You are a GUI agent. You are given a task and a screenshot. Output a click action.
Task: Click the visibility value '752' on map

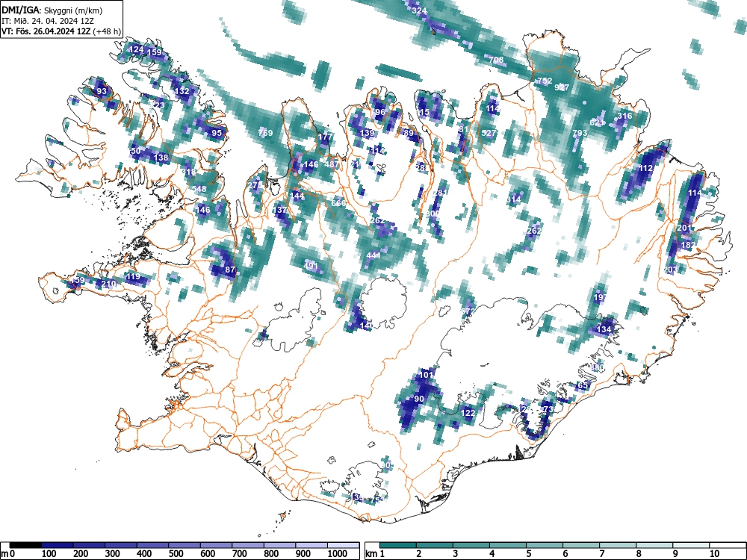[x=545, y=81]
